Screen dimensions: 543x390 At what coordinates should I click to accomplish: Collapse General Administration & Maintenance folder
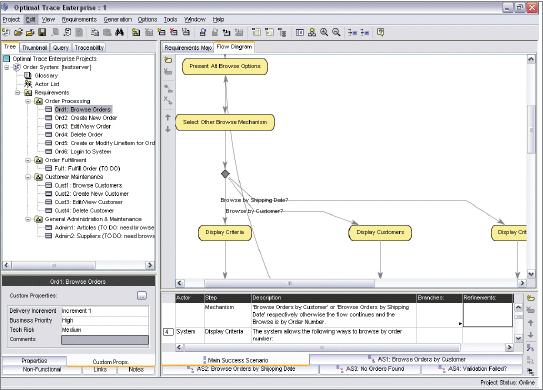(28, 219)
